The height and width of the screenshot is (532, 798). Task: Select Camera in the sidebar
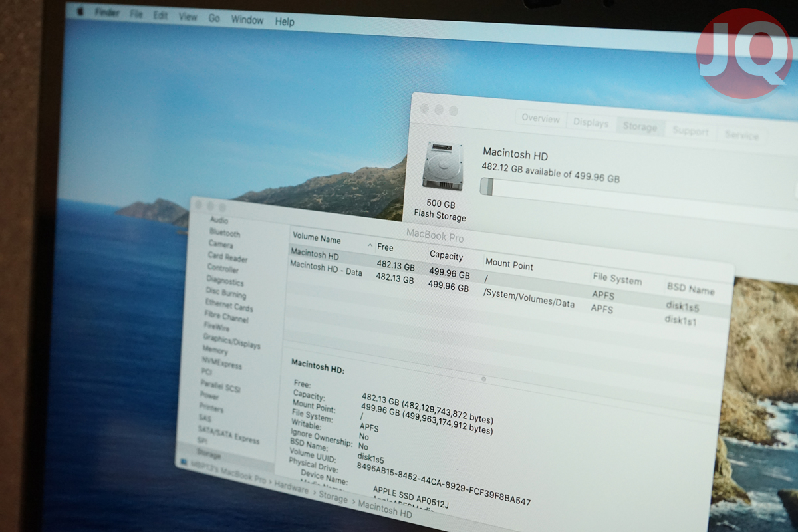click(x=221, y=244)
